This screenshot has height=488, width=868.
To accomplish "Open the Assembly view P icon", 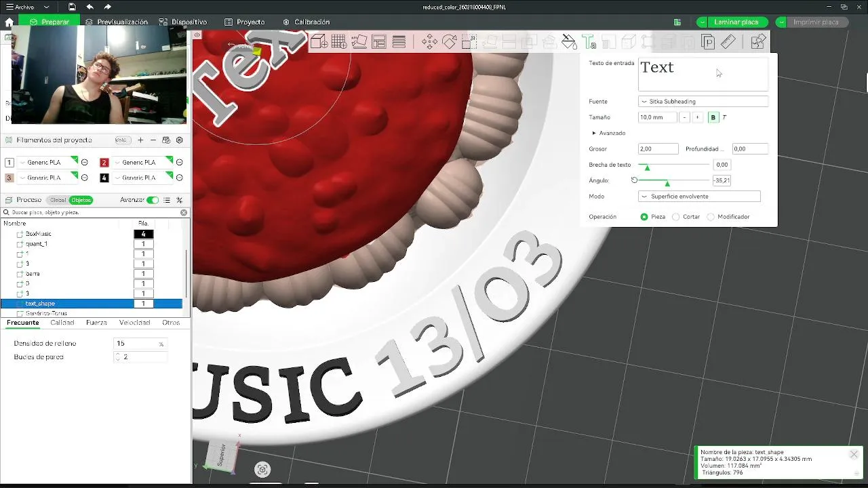I will point(708,42).
